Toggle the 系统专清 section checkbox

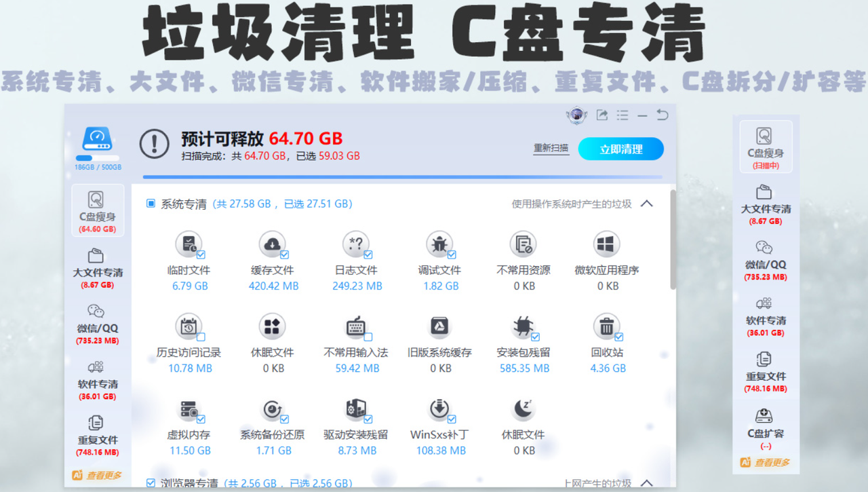[151, 204]
